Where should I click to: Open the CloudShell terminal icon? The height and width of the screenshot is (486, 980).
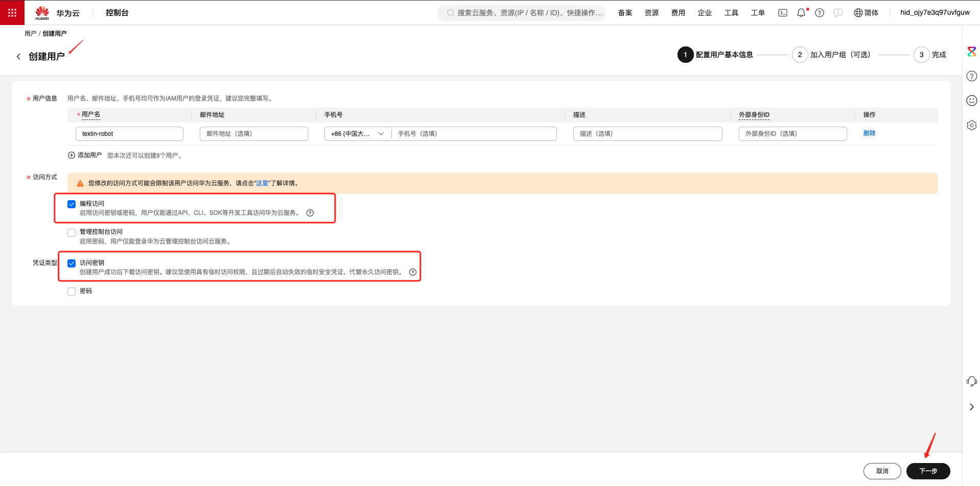coord(782,13)
